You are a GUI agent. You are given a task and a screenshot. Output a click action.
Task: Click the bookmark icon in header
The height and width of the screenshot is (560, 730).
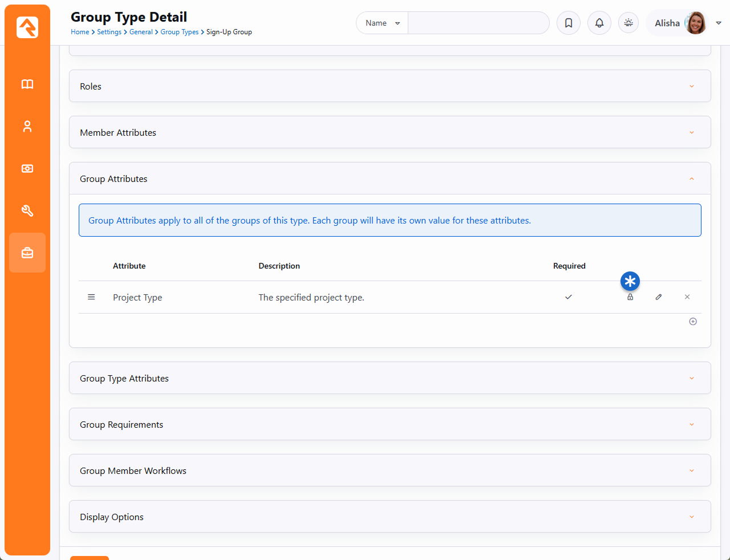tap(569, 23)
